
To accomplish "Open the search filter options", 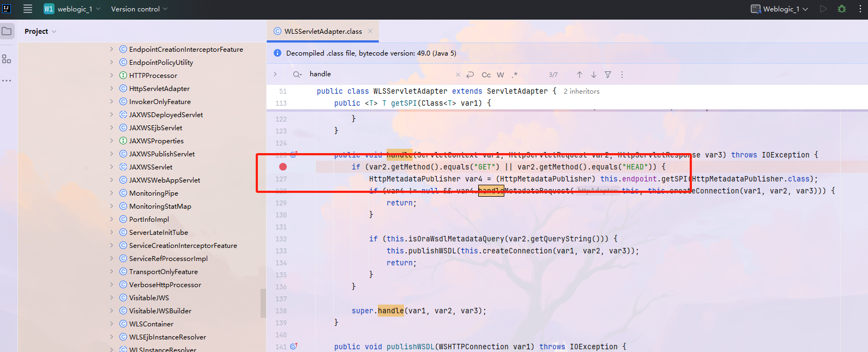I will [608, 75].
